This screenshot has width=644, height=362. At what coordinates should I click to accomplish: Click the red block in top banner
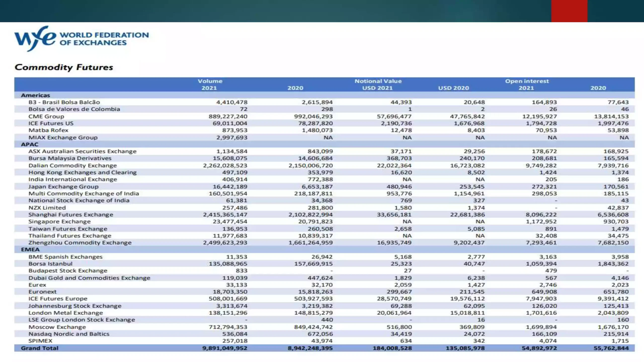pyautogui.click(x=569, y=11)
